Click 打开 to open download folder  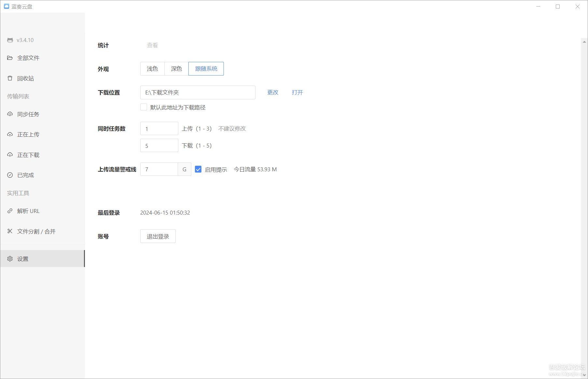(x=297, y=92)
